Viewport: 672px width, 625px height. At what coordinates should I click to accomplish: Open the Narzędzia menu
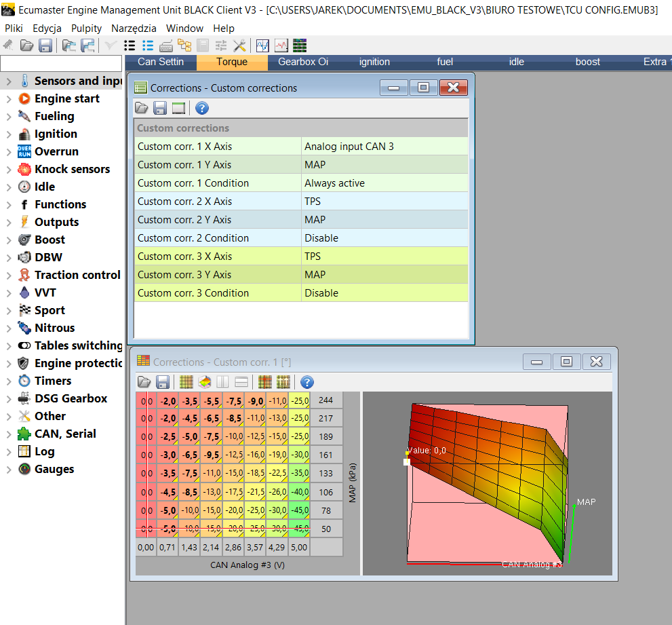(134, 29)
